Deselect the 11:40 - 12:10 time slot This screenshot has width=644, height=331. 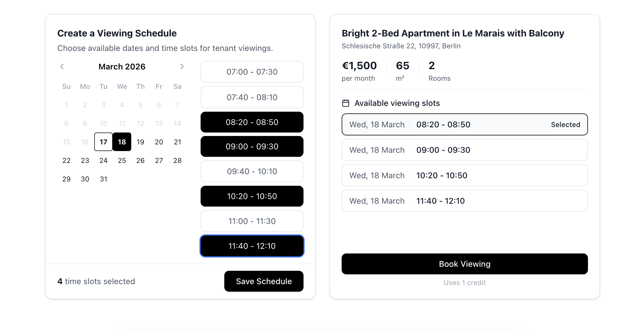[252, 246]
